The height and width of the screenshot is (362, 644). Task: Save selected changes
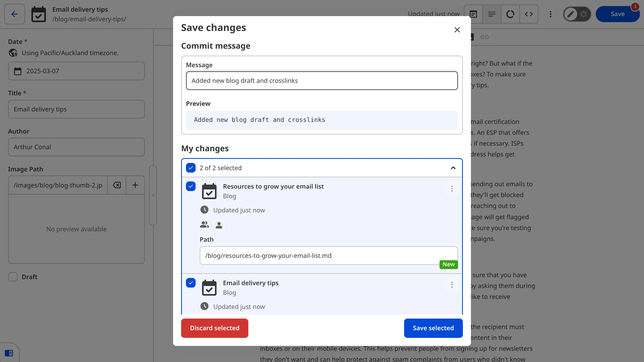tap(433, 328)
